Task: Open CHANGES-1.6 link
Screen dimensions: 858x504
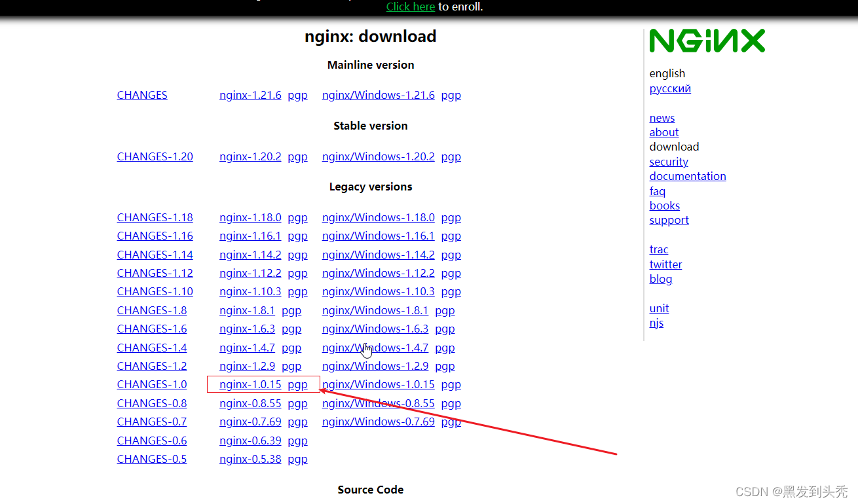Action: pos(152,329)
